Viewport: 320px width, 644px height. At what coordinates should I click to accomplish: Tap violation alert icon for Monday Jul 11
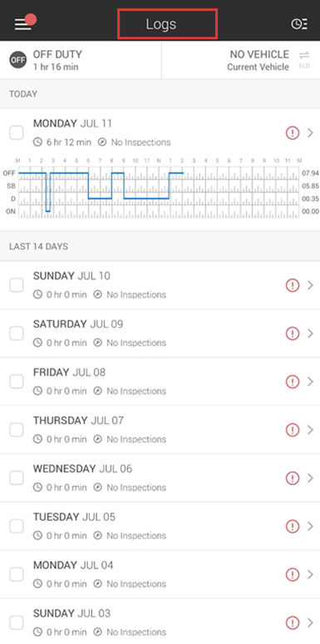point(292,132)
